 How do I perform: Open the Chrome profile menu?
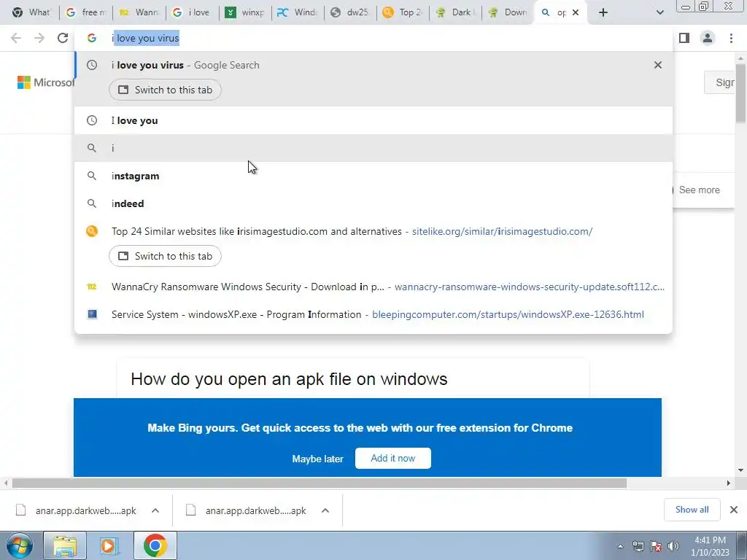click(x=708, y=38)
